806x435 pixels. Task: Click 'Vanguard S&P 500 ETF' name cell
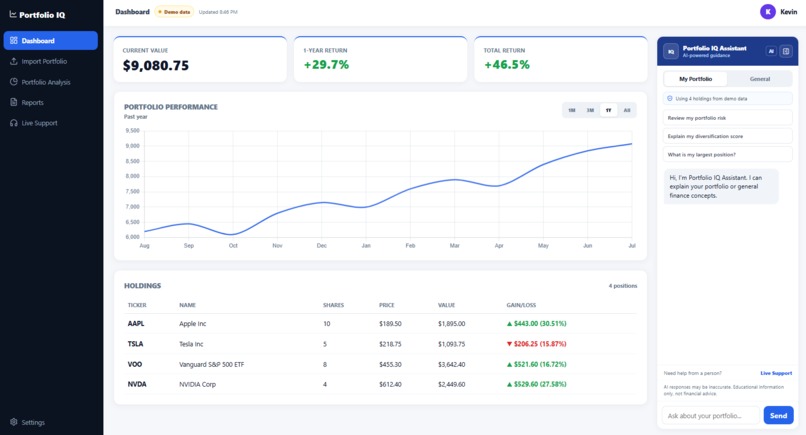coord(212,364)
